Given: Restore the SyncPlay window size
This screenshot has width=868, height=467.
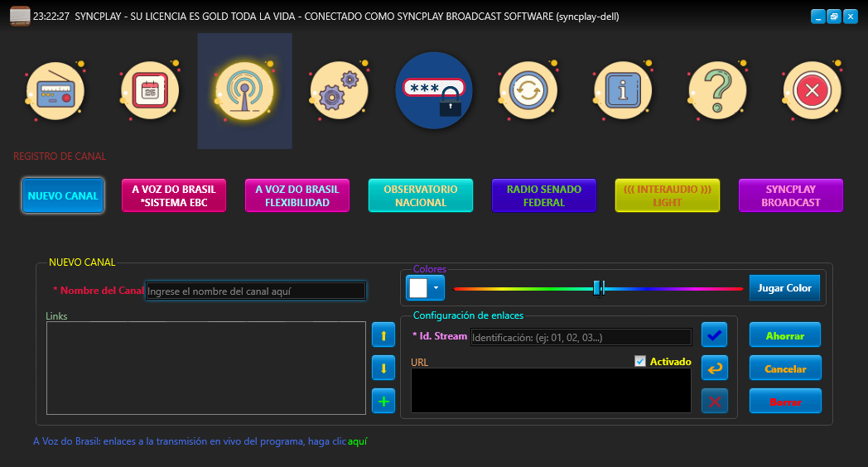Looking at the screenshot, I should point(834,17).
